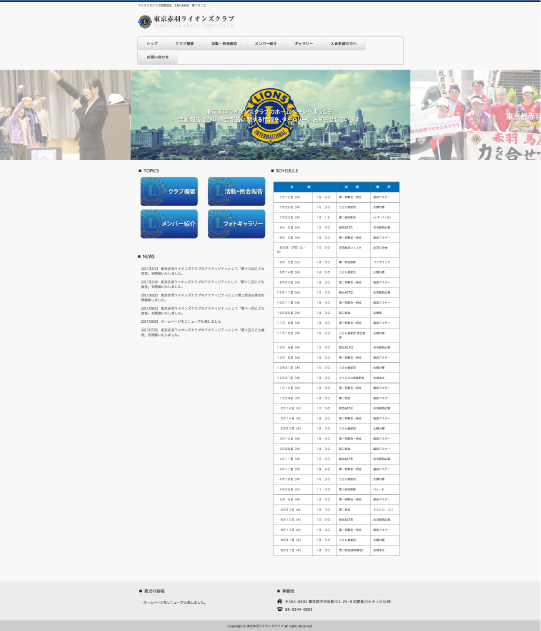541x631 pixels.
Task: Open the blue メンバー紹介 topic banner
Action: tap(169, 224)
